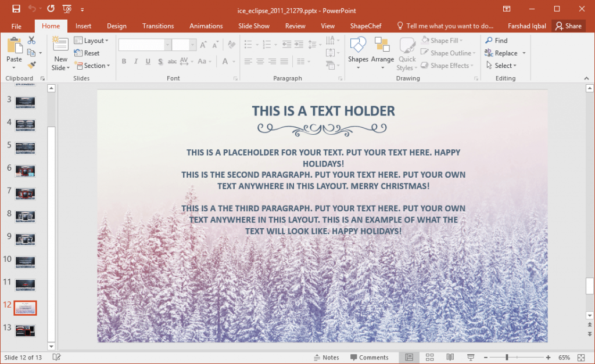Viewport: 595px width, 364px height.
Task: Open Quick Styles in the Drawing group
Action: click(x=407, y=55)
